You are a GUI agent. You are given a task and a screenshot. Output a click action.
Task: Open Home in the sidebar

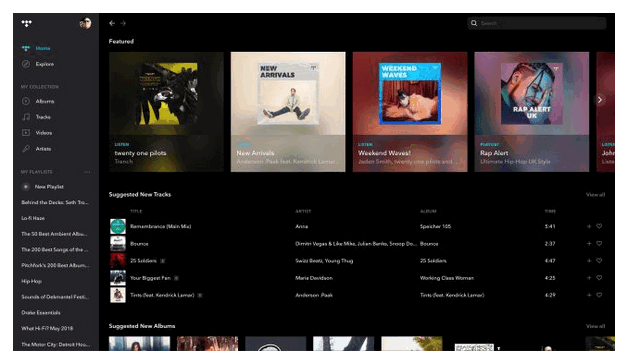pyautogui.click(x=43, y=48)
